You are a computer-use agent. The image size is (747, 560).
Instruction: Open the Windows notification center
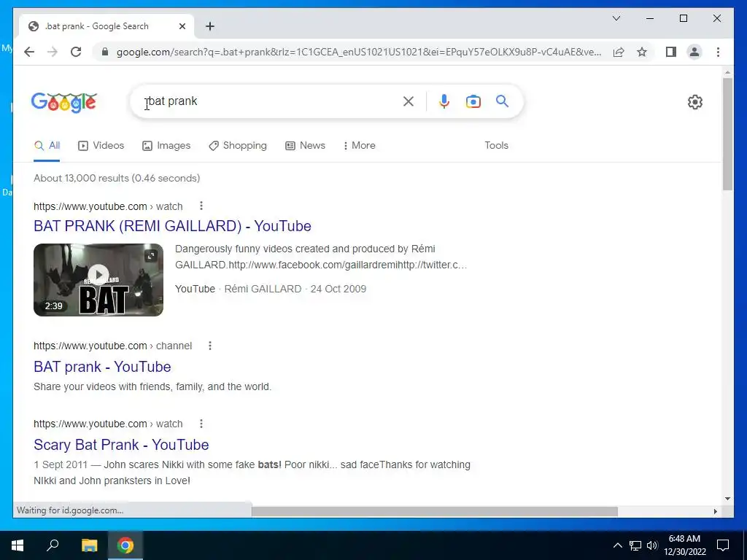[x=723, y=545]
